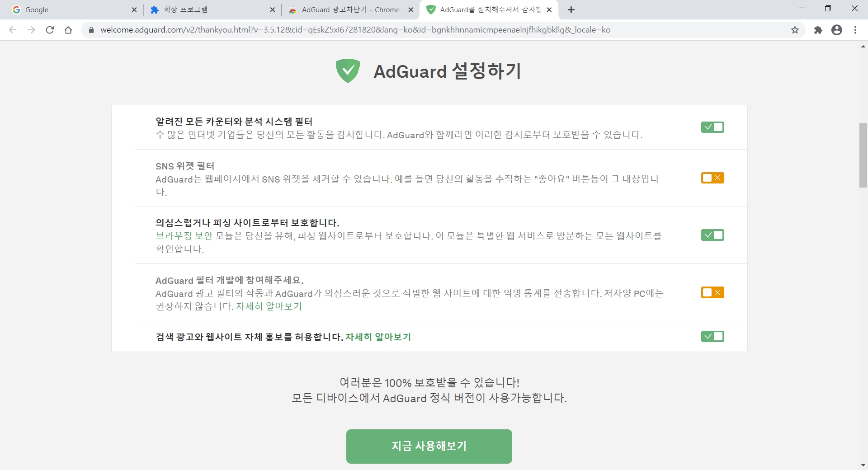Screen dimensions: 868x470
Task: Open the Chrome profile avatar menu
Action: click(837, 30)
